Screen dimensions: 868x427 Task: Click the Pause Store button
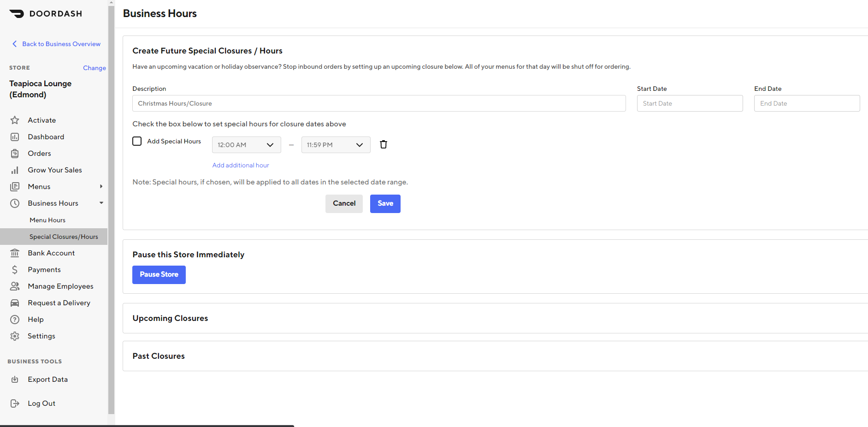159,274
